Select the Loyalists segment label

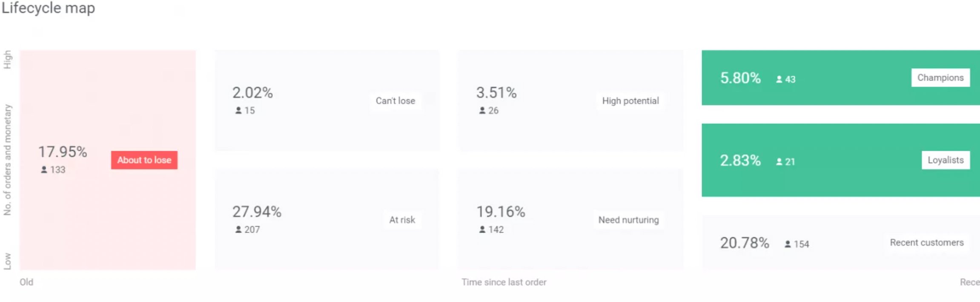946,160
